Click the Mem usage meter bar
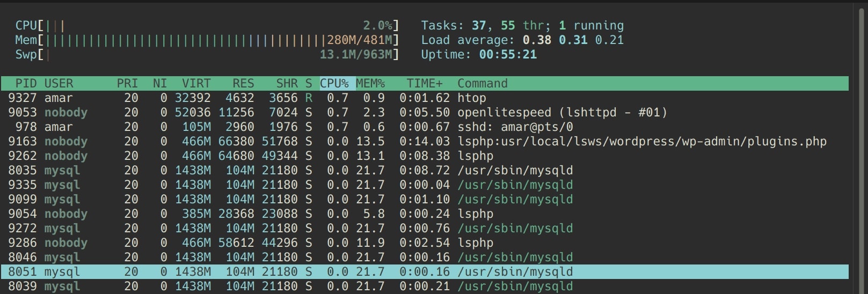 click(x=207, y=40)
